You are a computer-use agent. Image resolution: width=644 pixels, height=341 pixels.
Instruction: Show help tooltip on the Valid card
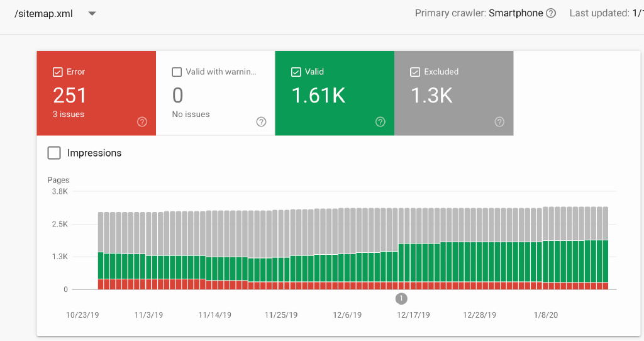(380, 122)
